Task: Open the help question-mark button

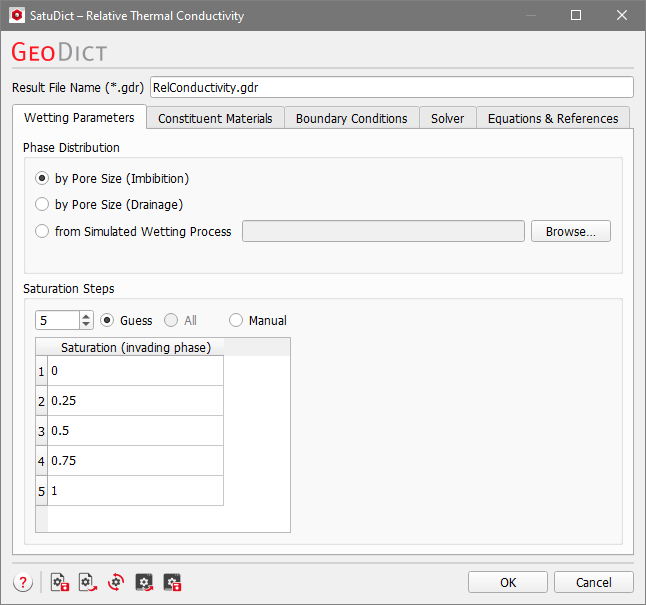Action: tap(23, 582)
